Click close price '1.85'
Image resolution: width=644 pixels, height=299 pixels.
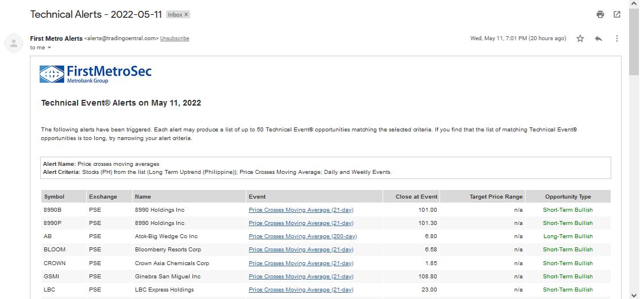click(x=431, y=263)
